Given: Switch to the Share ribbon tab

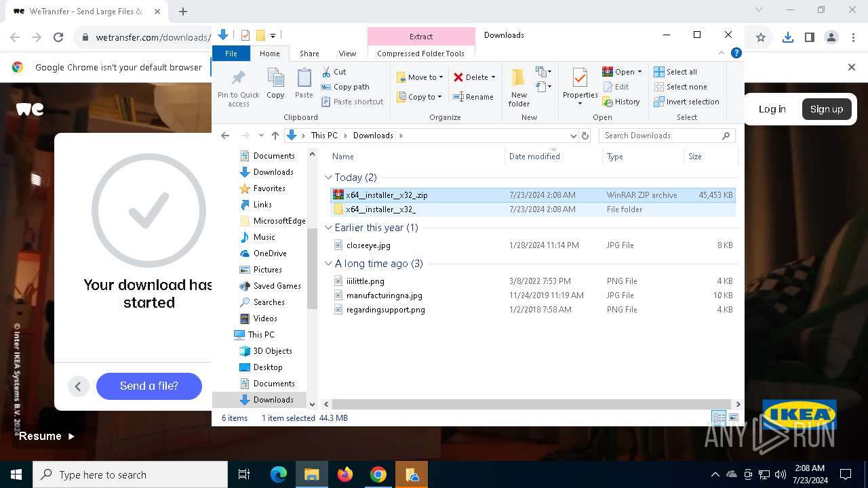Looking at the screenshot, I should point(309,54).
